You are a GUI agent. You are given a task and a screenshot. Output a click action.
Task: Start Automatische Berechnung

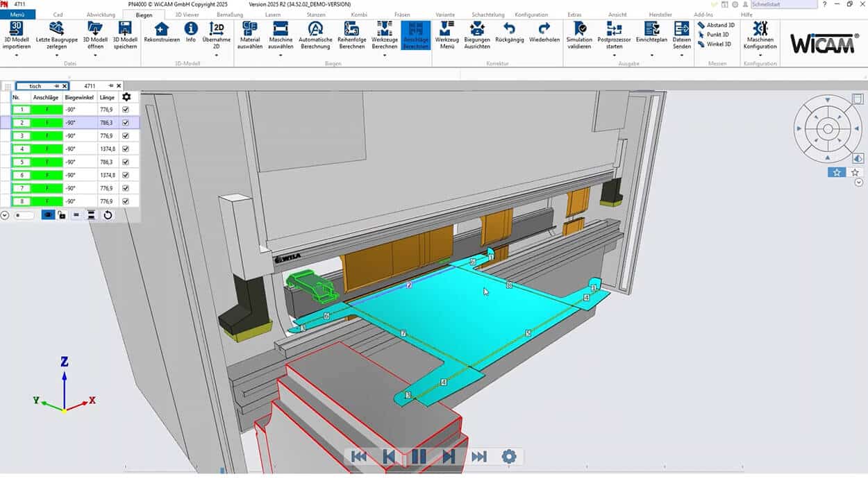(315, 28)
